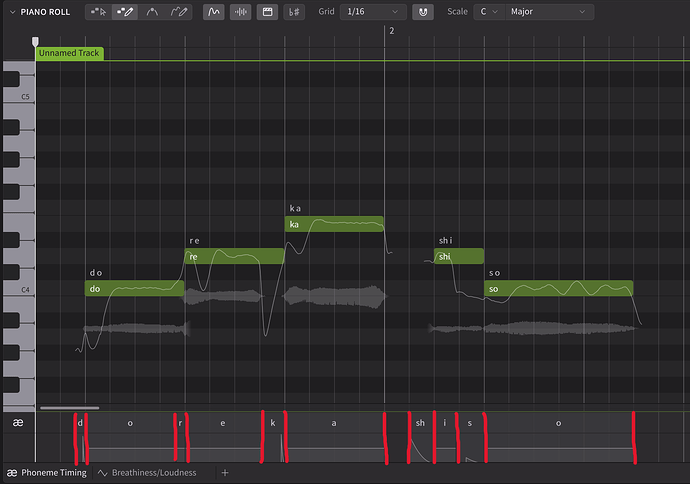
Task: Click the æ phoneme panel icon
Action: pos(18,423)
